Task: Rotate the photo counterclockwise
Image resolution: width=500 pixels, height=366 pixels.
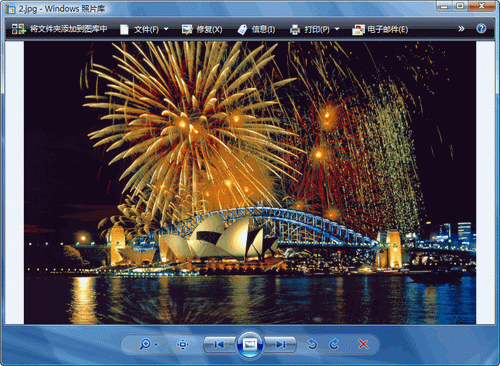Action: 312,344
